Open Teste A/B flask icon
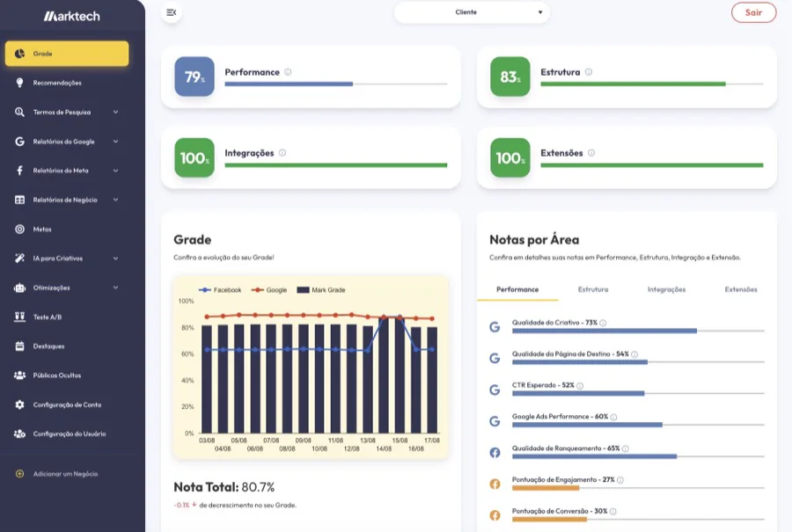 tap(19, 317)
